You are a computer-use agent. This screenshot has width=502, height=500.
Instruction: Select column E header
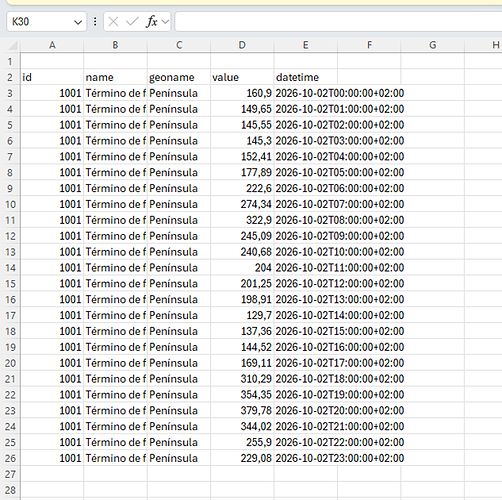tap(306, 45)
